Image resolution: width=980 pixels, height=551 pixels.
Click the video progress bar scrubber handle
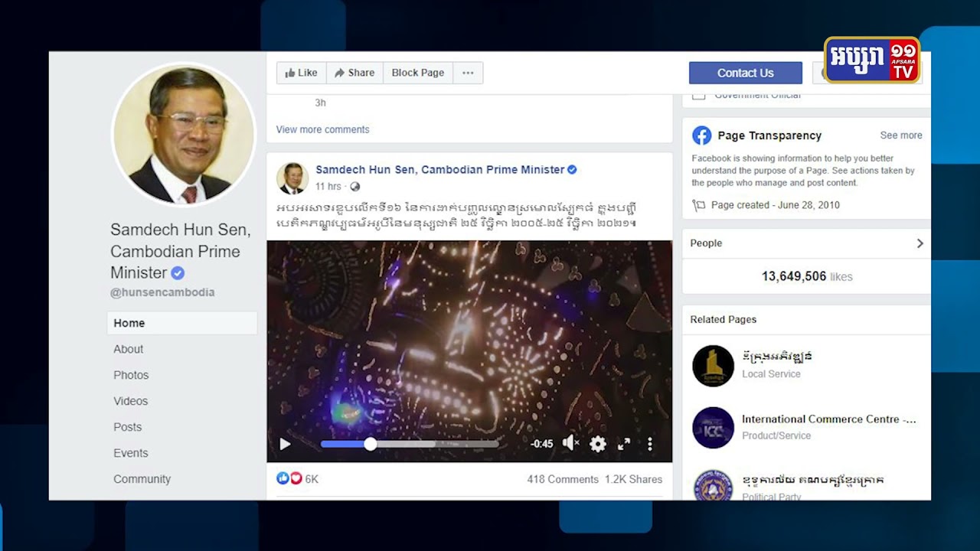[x=371, y=444]
